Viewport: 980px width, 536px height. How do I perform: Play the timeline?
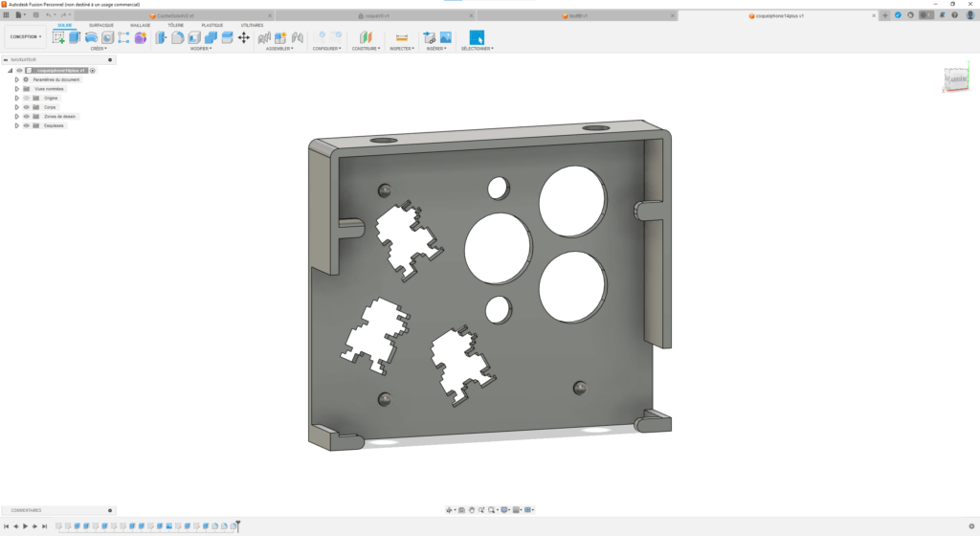click(25, 526)
